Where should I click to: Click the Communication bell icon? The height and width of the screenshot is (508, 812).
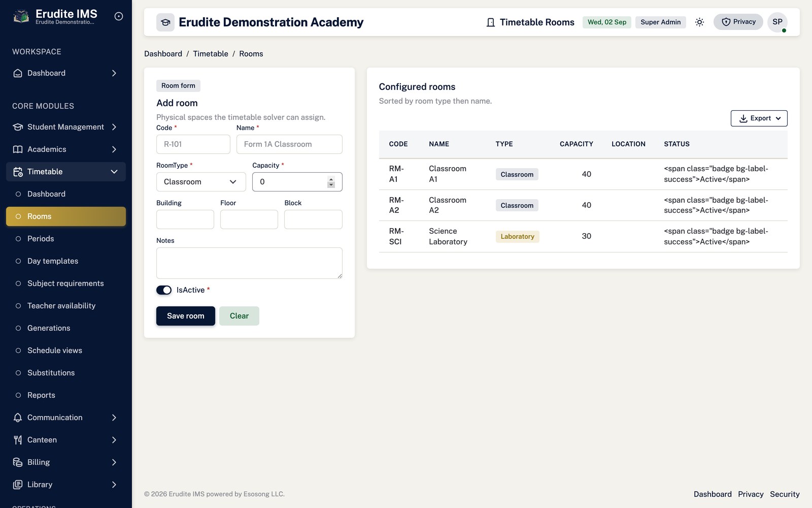(x=18, y=418)
